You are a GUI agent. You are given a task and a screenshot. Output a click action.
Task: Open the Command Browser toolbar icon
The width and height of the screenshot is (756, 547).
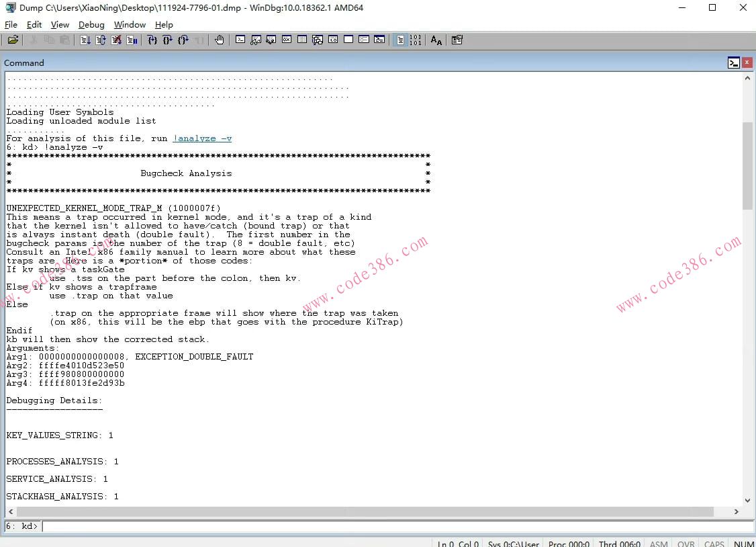click(x=379, y=40)
